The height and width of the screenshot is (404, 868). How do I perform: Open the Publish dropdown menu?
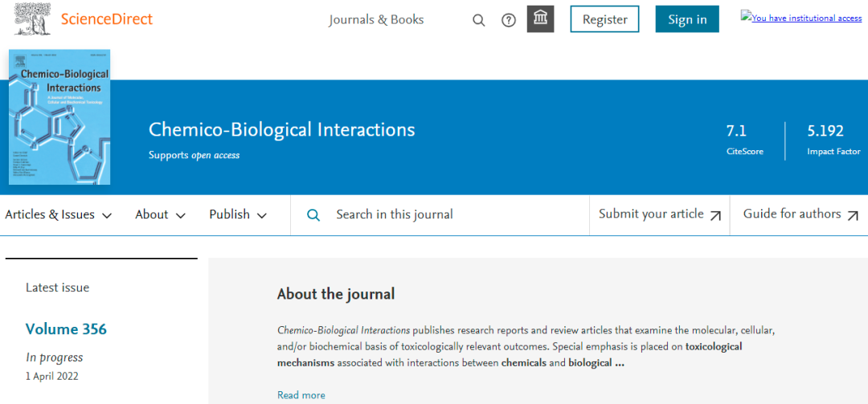(x=237, y=214)
